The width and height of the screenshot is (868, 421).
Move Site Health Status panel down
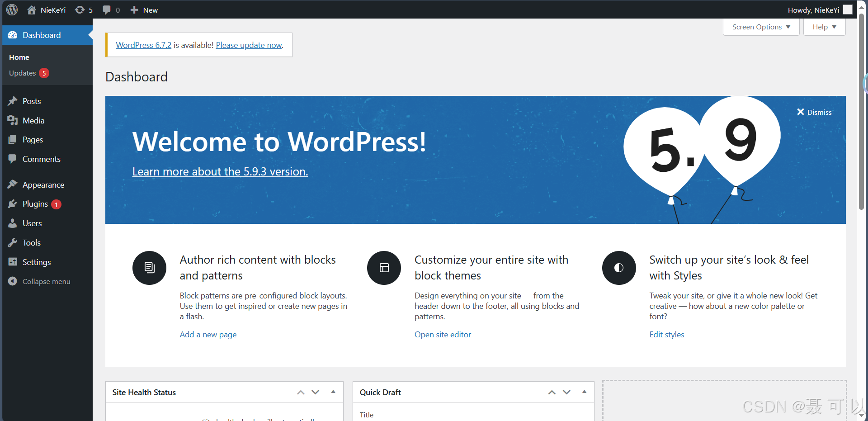pyautogui.click(x=316, y=392)
